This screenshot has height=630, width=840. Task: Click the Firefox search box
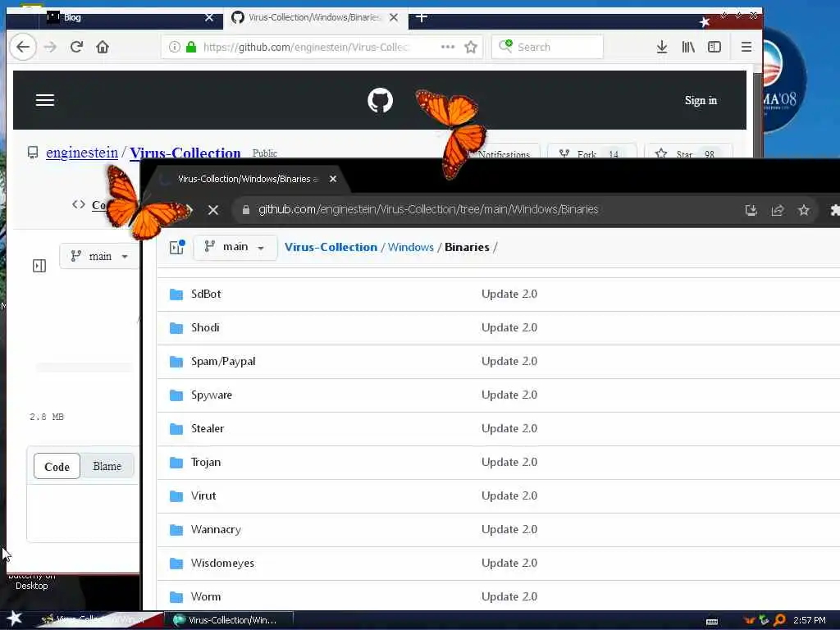[x=547, y=47]
